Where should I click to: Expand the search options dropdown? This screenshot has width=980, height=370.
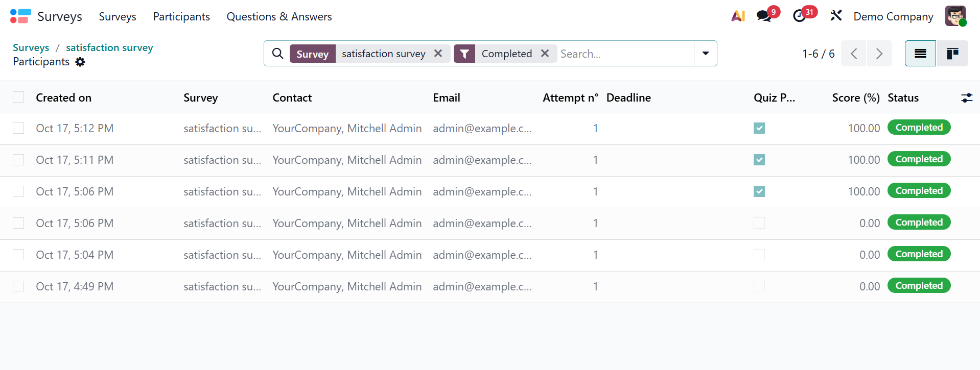[x=705, y=54]
